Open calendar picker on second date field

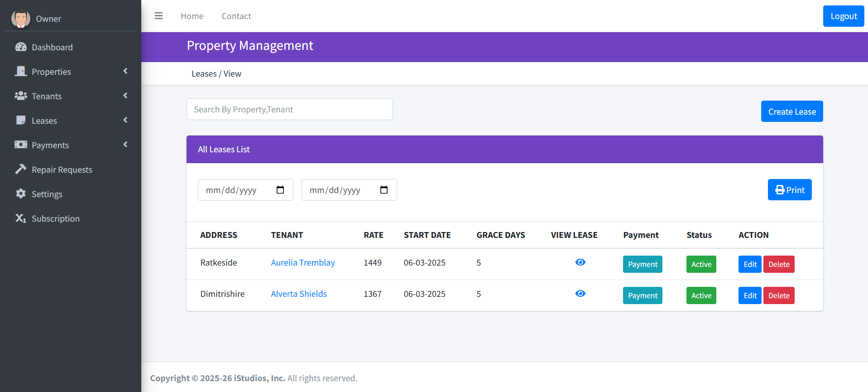click(384, 190)
